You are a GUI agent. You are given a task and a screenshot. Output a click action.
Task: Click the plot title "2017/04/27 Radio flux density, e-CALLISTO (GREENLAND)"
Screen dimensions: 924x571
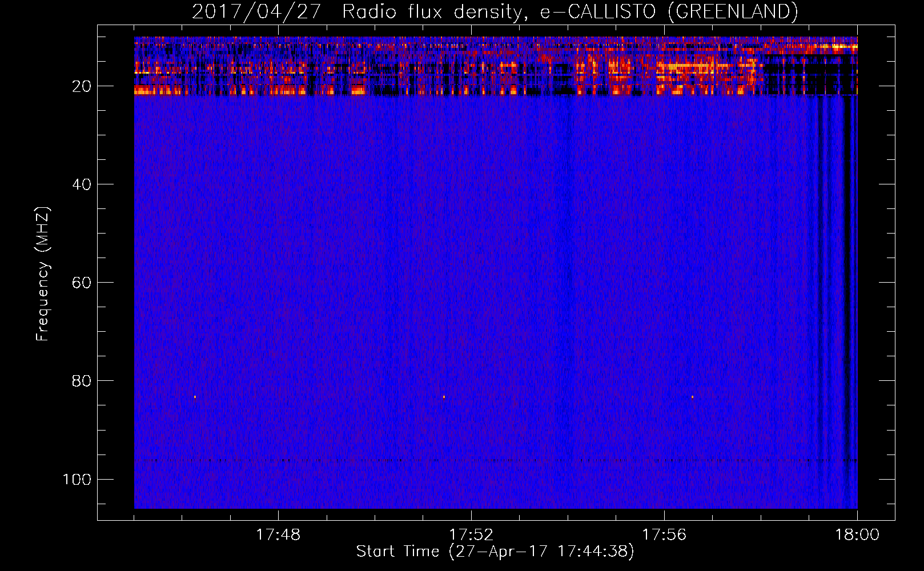[495, 11]
